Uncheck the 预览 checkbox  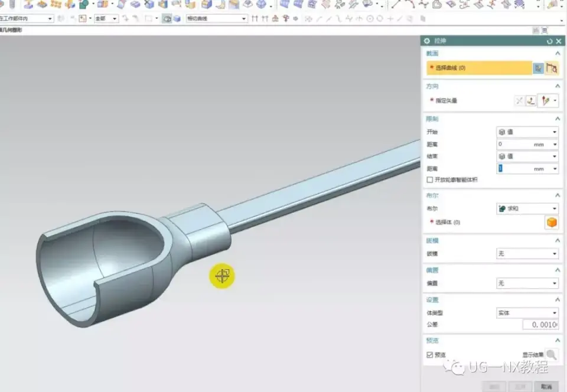[429, 355]
